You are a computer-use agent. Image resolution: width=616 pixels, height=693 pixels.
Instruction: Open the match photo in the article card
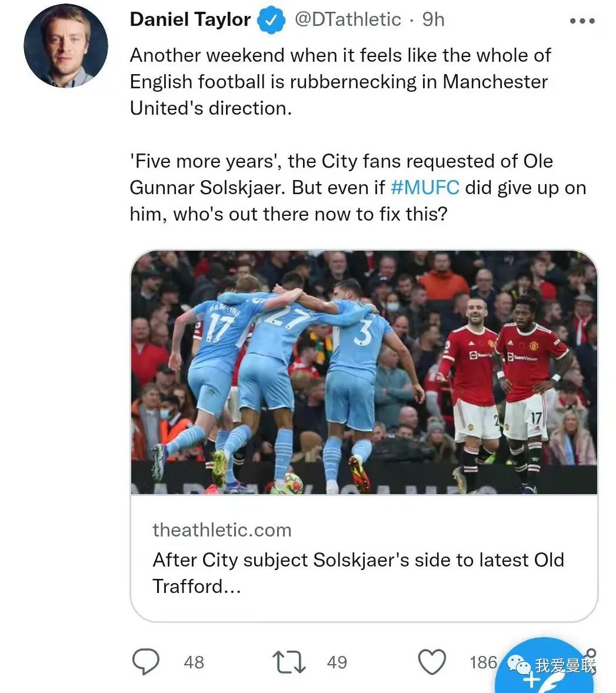pos(364,372)
